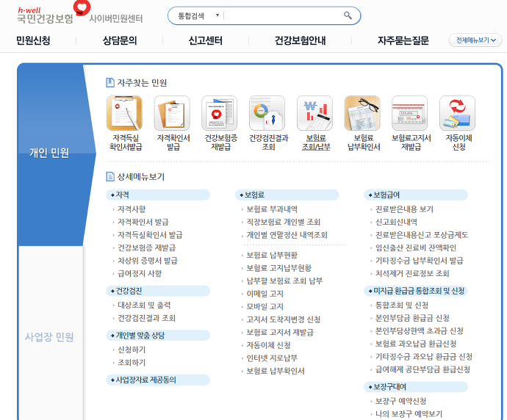Open the 통합검색 dropdown

pyautogui.click(x=198, y=15)
